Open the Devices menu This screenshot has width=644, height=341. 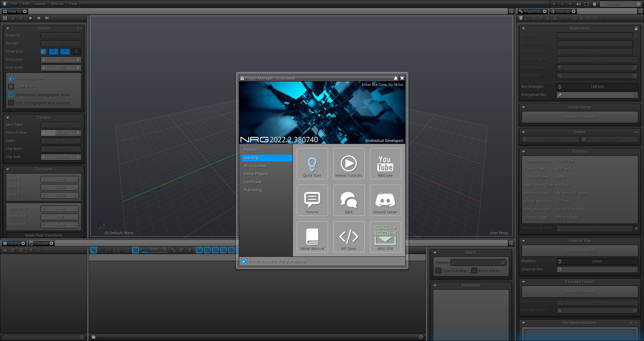click(57, 4)
